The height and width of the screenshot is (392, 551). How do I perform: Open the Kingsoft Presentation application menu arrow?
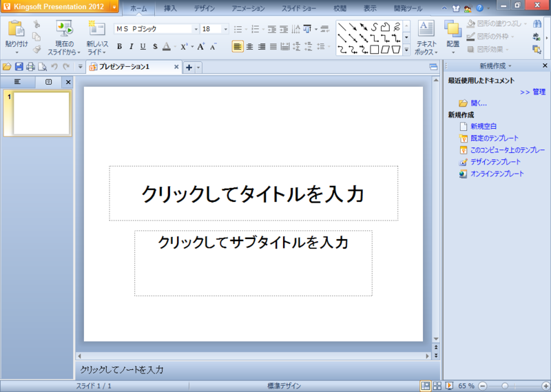click(x=114, y=7)
